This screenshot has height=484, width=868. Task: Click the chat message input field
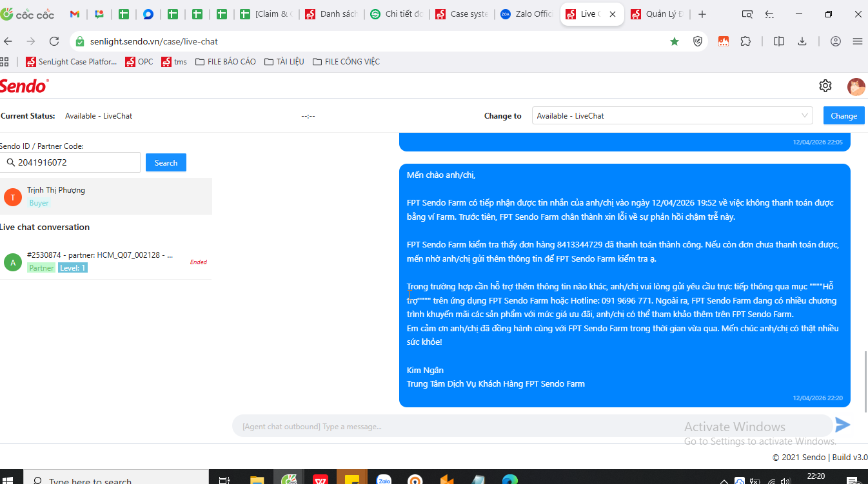532,426
